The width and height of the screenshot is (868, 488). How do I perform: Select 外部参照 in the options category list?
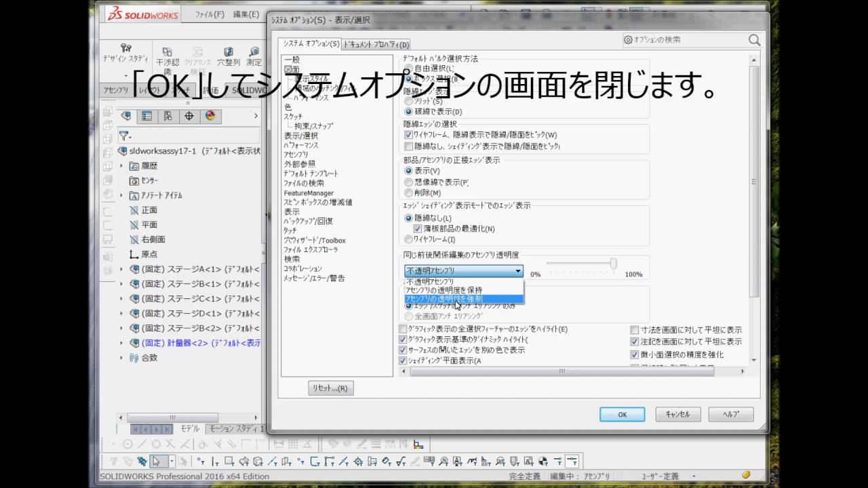tap(299, 164)
